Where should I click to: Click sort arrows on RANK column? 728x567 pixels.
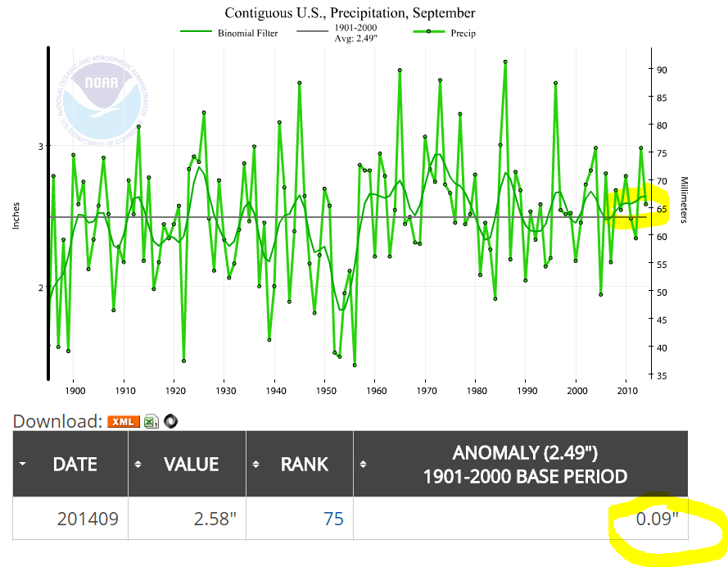(x=256, y=464)
